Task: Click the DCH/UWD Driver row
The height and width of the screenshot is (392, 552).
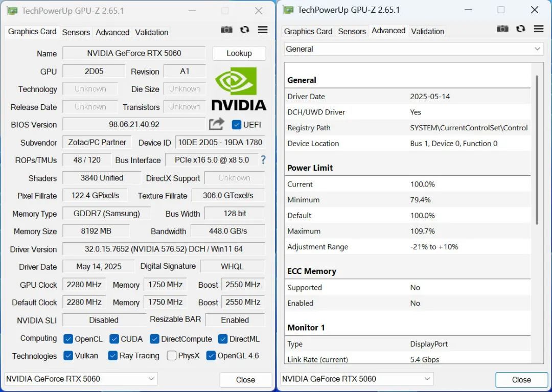Action: [408, 112]
